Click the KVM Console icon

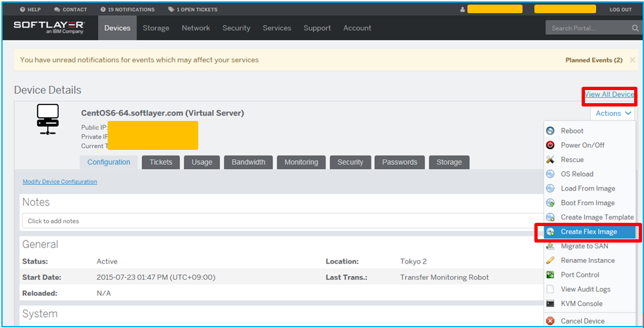pos(550,304)
